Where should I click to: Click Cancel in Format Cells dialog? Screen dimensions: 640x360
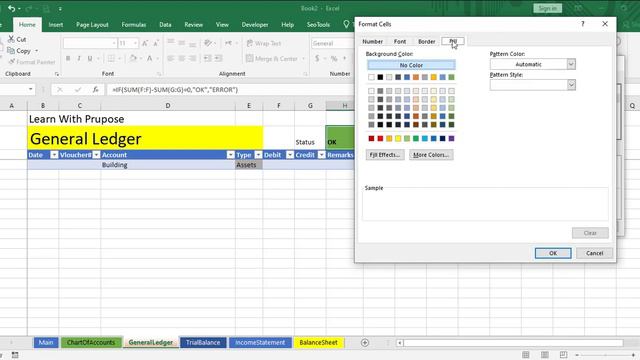[x=594, y=253]
